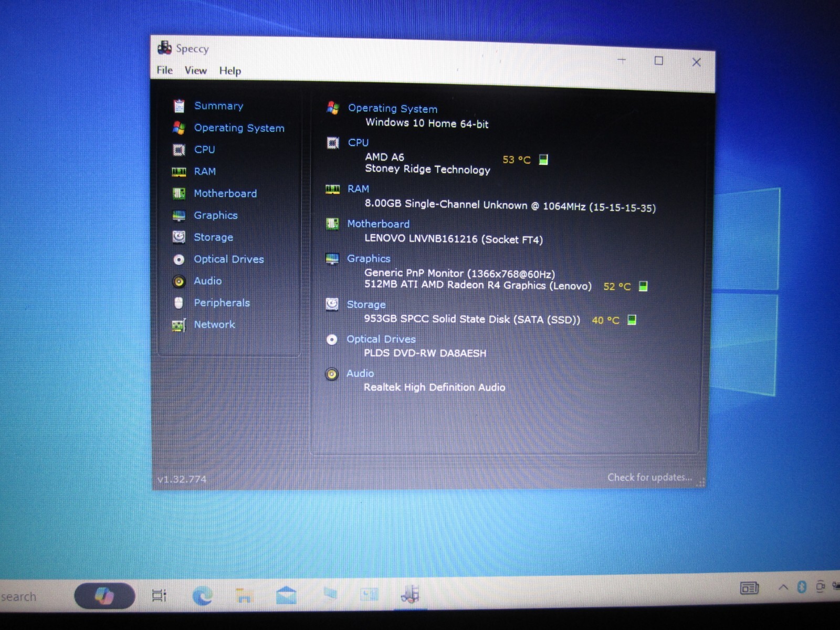This screenshot has width=840, height=630.
Task: Open the View menu
Action: [195, 70]
